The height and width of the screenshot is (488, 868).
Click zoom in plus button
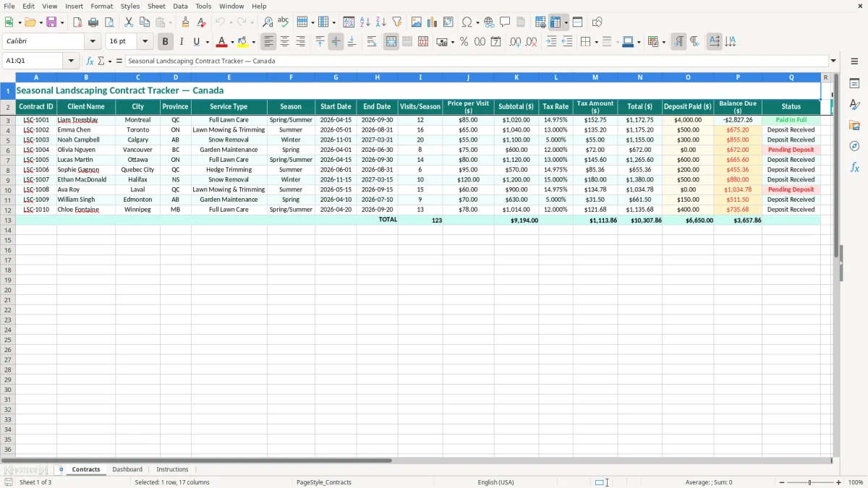839,482
